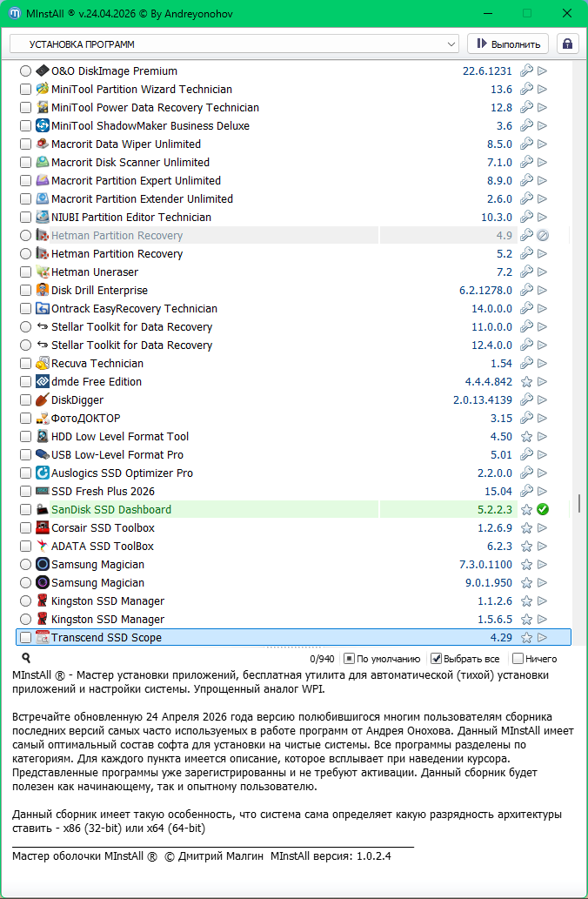The width and height of the screenshot is (588, 899).
Task: Select the ADATA SSD ToolBox list entry
Action: pyautogui.click(x=102, y=547)
